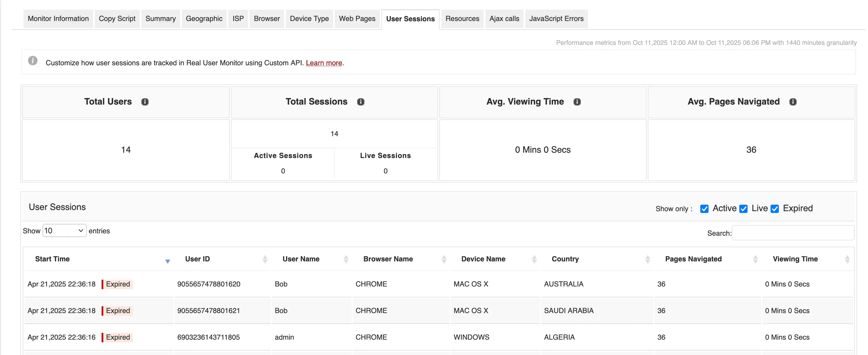
Task: Click the Search input field
Action: pos(794,233)
